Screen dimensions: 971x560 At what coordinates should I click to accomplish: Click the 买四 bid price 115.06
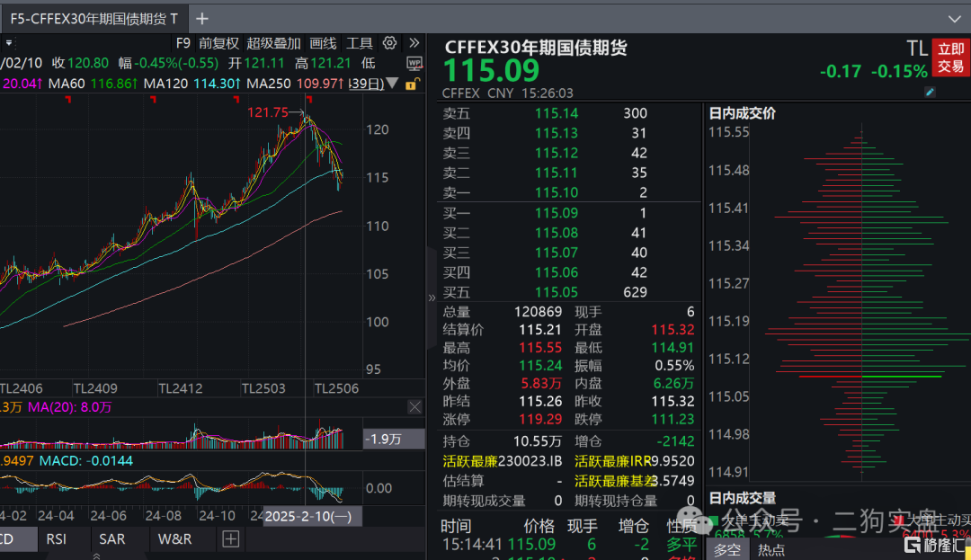click(557, 272)
